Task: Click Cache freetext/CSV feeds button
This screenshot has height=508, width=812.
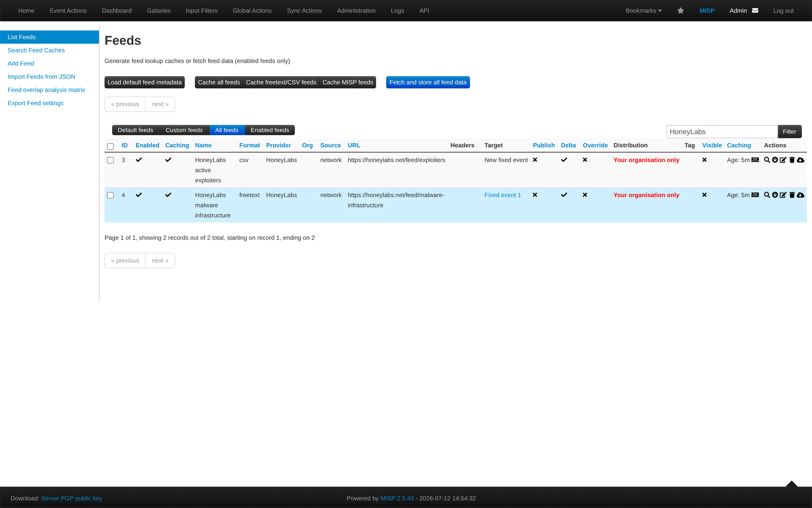Action: pos(281,82)
